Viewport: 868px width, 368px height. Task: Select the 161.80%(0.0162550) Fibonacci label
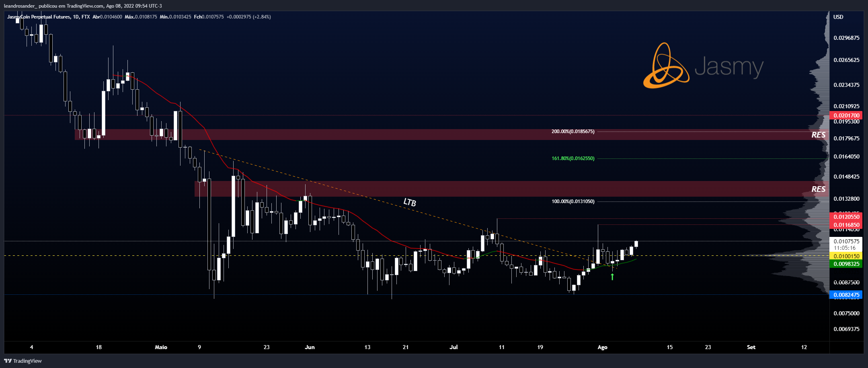click(x=573, y=158)
